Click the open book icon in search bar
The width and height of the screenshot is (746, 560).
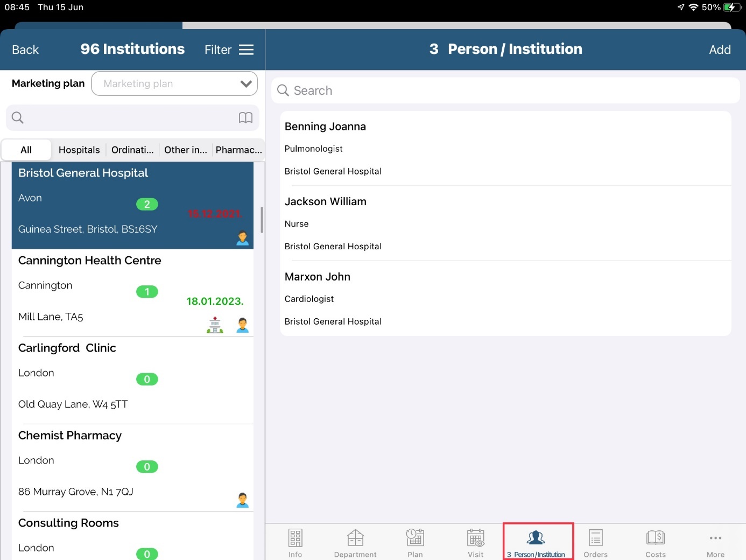245,118
